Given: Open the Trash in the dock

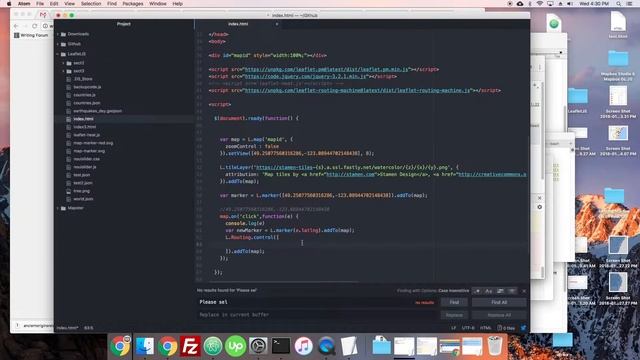Looking at the screenshot, I should click(495, 346).
